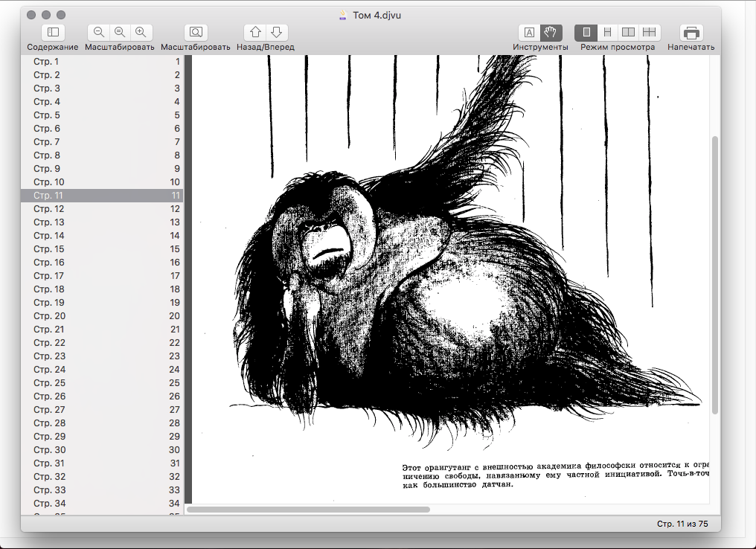Select the text selection tool
Image resolution: width=756 pixels, height=549 pixels.
pos(529,32)
